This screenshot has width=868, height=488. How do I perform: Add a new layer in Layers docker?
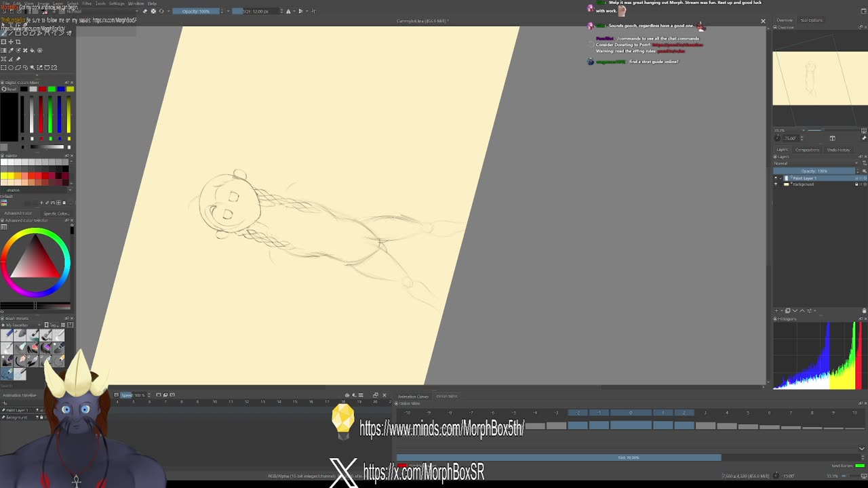pyautogui.click(x=776, y=310)
